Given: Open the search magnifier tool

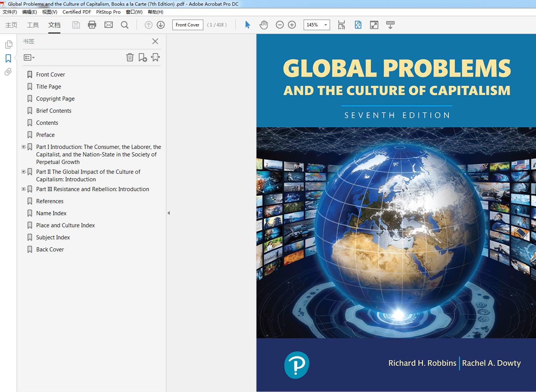Looking at the screenshot, I should coord(124,25).
